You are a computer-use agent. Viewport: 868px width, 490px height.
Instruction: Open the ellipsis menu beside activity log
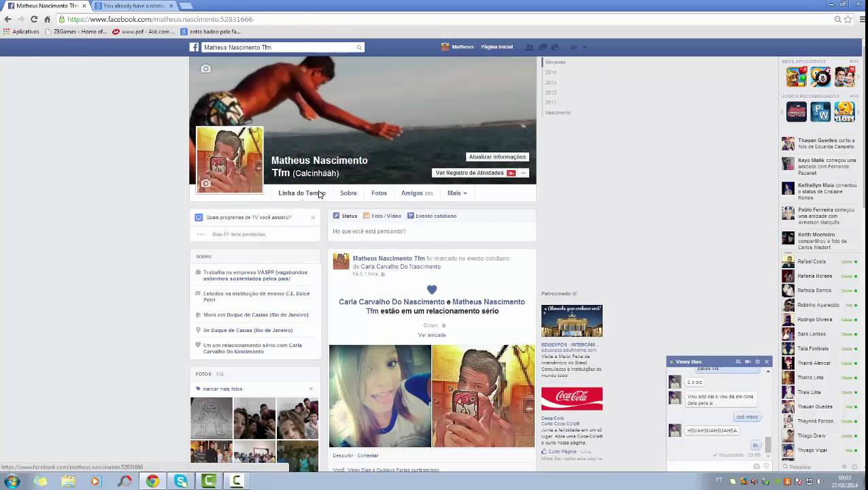524,173
